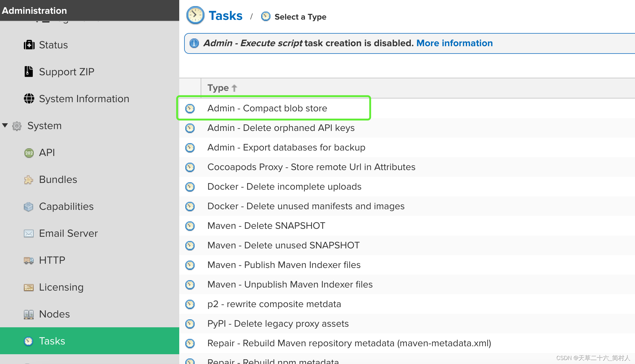Click the API icon in System section

click(x=29, y=152)
